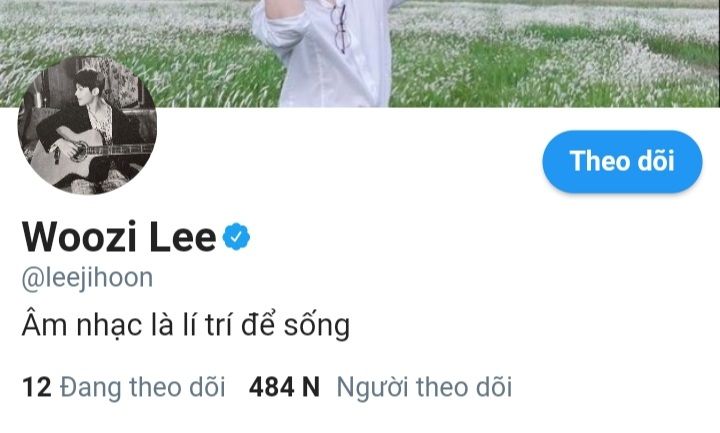This screenshot has width=720, height=433.
Task: Click the @leejihoon username handle
Action: pyautogui.click(x=87, y=279)
